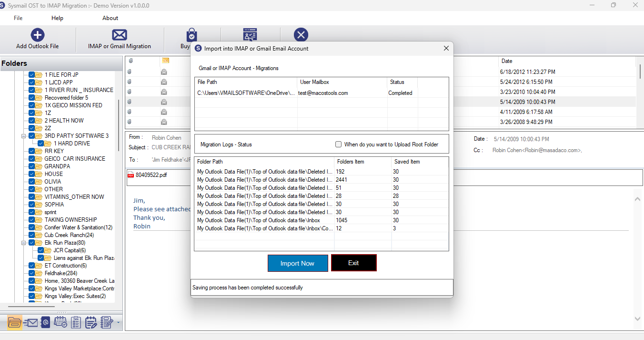Click the folder icon next to HOUSE

[x=39, y=174]
